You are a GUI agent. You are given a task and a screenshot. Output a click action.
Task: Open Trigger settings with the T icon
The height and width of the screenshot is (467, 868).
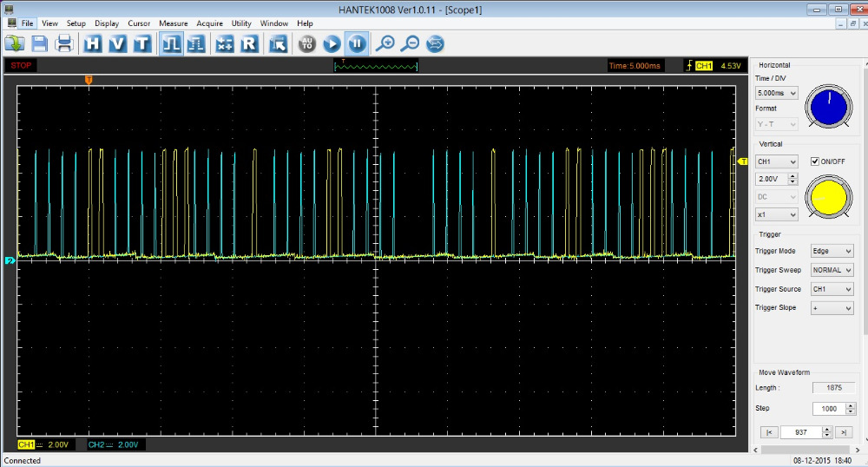[141, 43]
